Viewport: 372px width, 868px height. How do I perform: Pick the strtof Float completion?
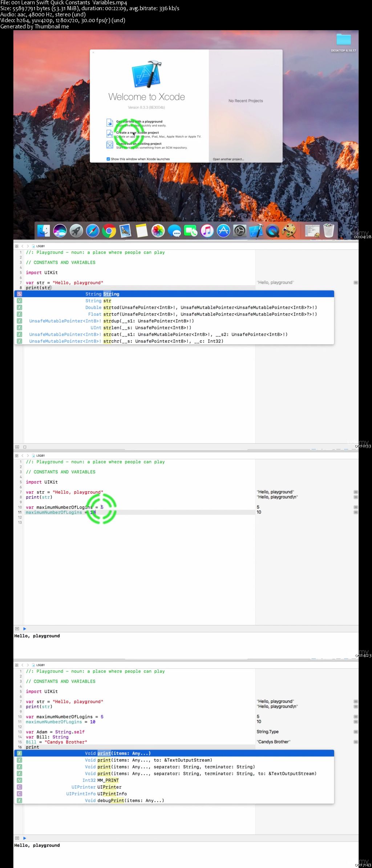174,314
